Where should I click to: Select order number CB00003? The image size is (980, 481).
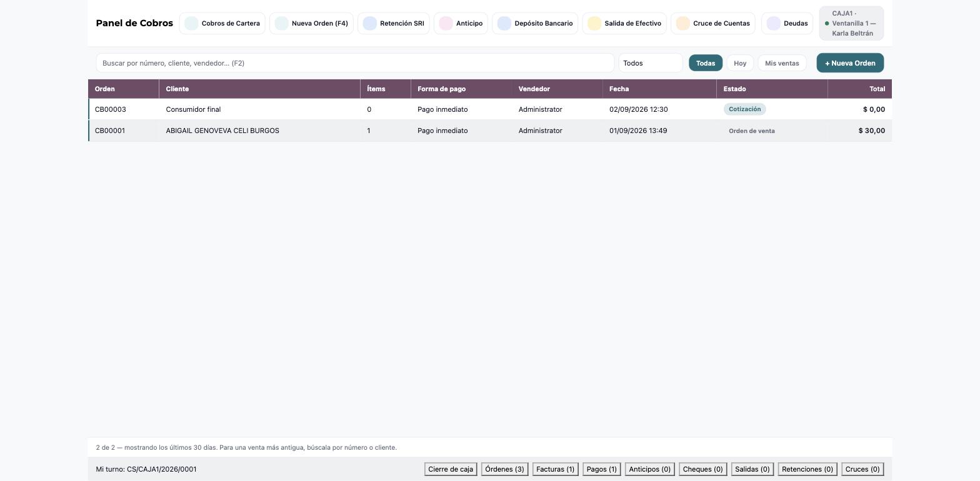(111, 109)
